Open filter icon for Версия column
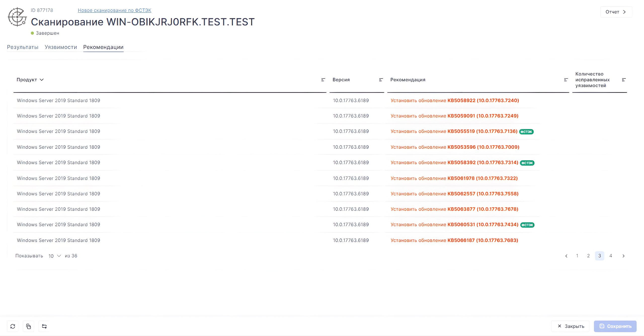The image size is (644, 336). pos(381,80)
